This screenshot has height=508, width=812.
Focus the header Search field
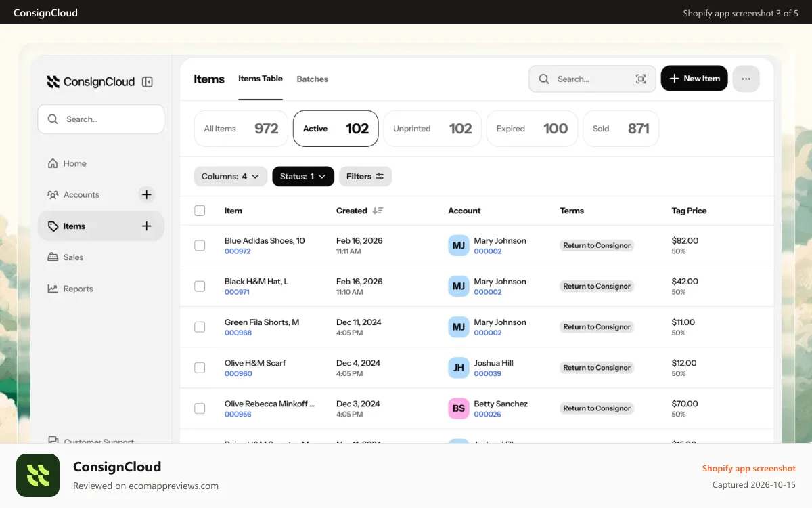(x=592, y=79)
